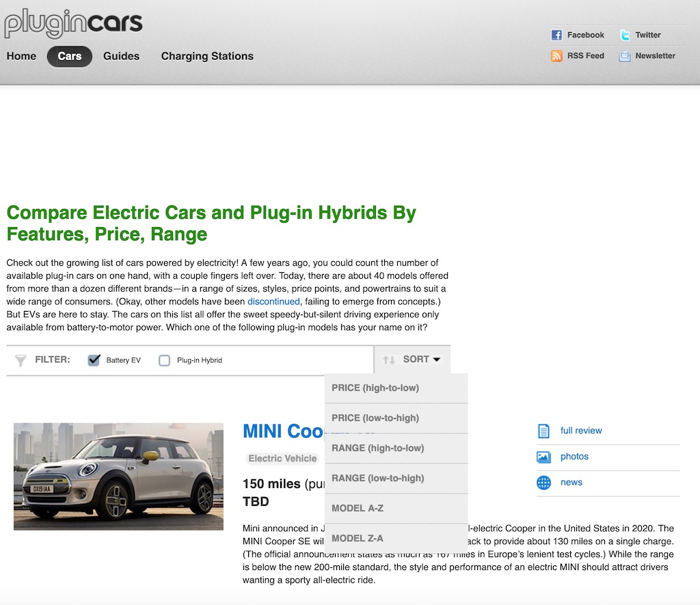Follow the Facebook text link
Screen dimensions: 700x605
(x=585, y=35)
